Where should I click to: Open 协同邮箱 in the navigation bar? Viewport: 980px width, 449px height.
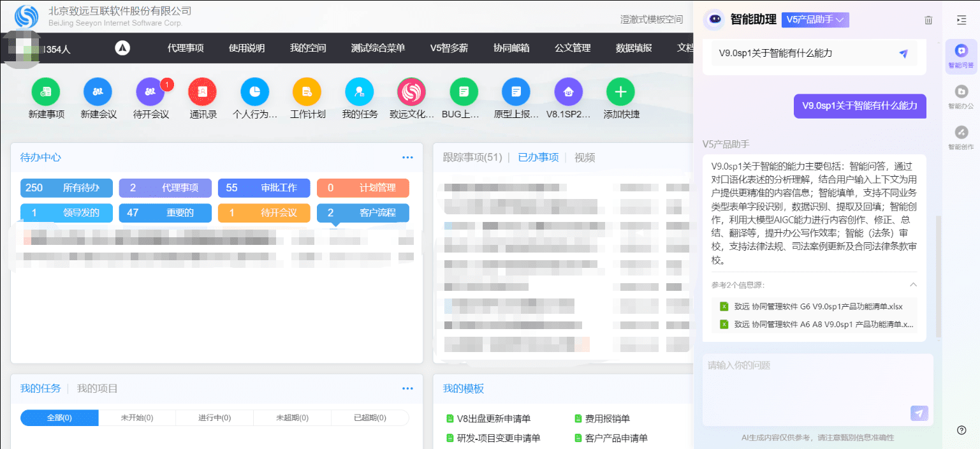[x=511, y=48]
